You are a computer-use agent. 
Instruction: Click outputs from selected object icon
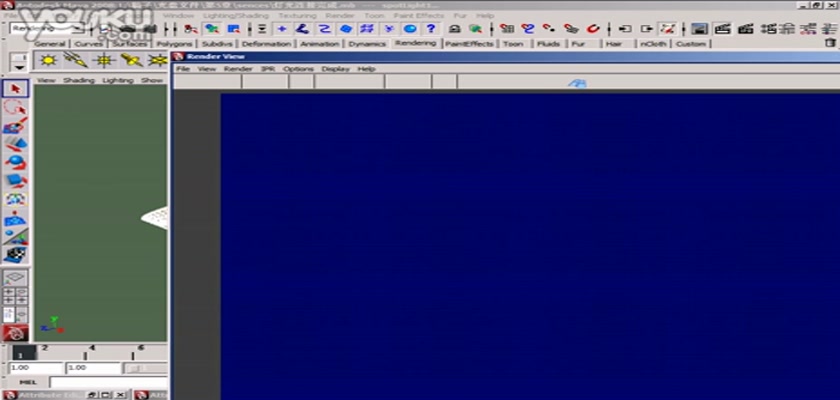click(x=647, y=28)
